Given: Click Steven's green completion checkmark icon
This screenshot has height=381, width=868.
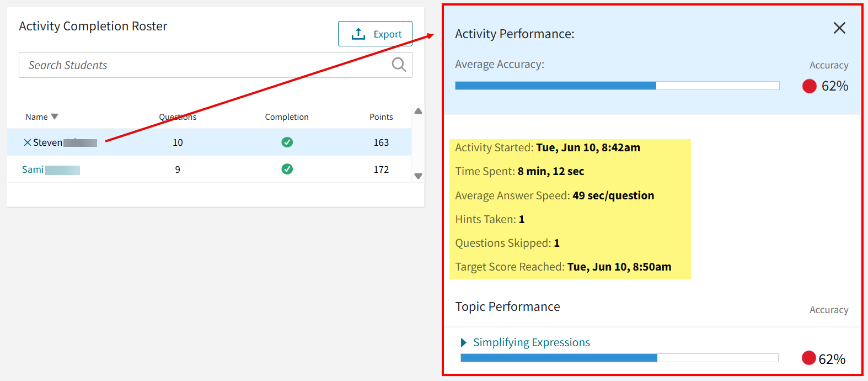Looking at the screenshot, I should [287, 142].
